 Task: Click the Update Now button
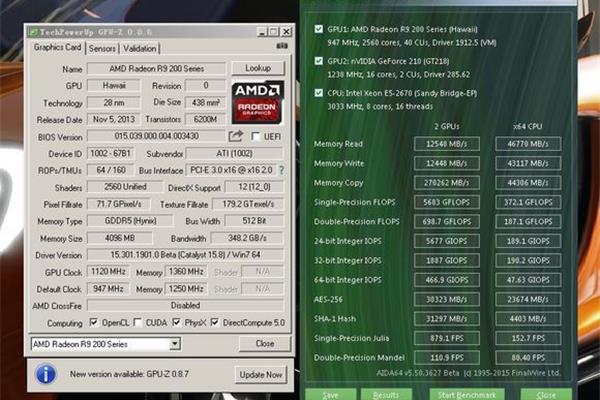coord(261,375)
